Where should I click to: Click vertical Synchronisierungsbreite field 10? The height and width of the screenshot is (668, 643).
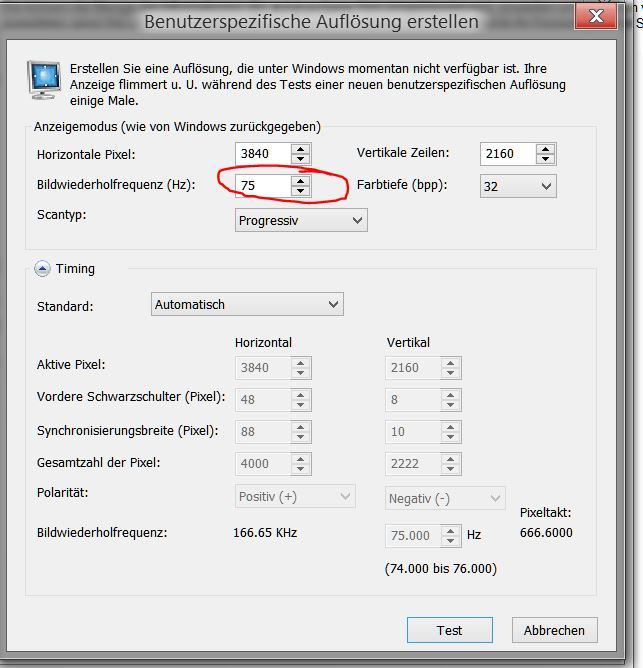tap(413, 432)
